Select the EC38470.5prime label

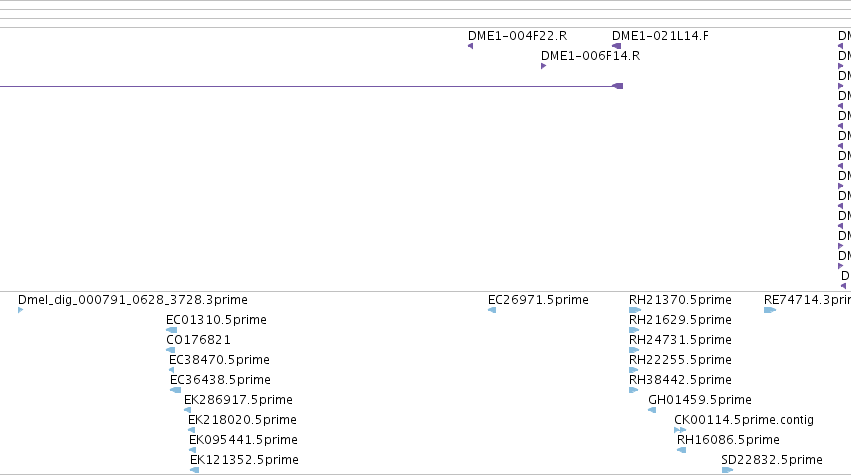tap(219, 360)
